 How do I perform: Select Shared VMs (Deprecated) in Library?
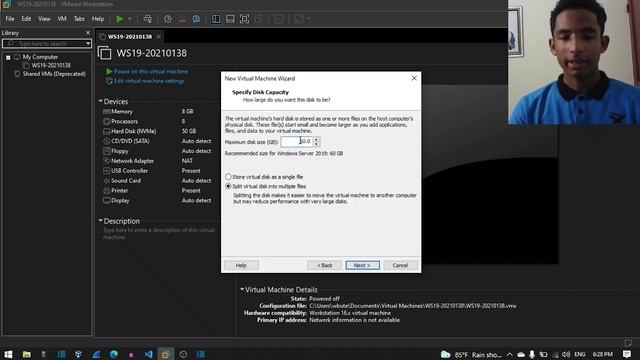click(x=54, y=74)
